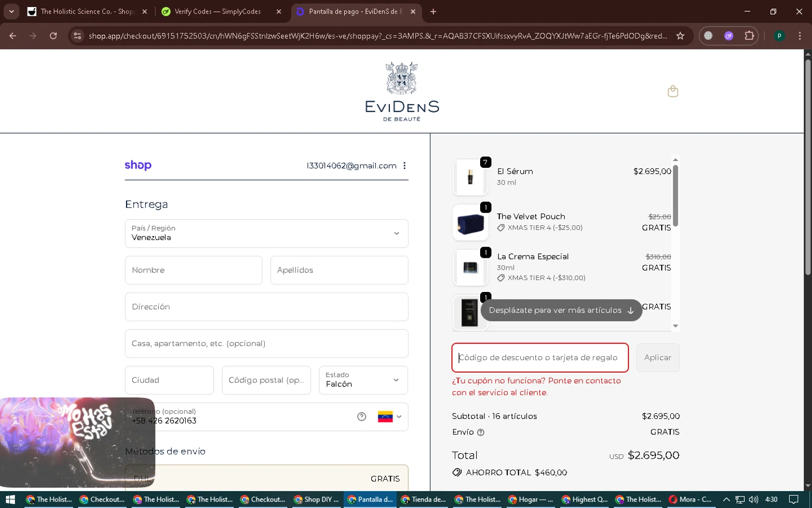Click the clock showing 4:30
812x508 pixels.
771,499
